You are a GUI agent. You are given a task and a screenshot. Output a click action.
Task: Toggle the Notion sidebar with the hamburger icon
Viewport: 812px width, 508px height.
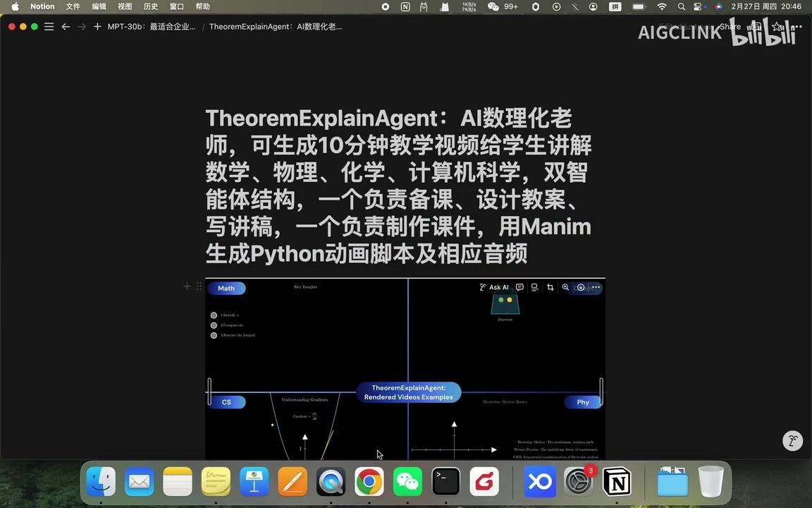pyautogui.click(x=49, y=26)
